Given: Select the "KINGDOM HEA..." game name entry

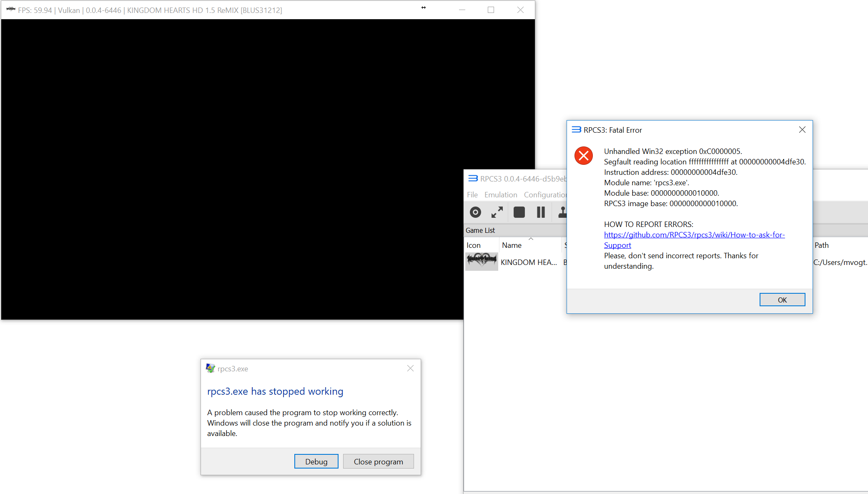Looking at the screenshot, I should [529, 262].
